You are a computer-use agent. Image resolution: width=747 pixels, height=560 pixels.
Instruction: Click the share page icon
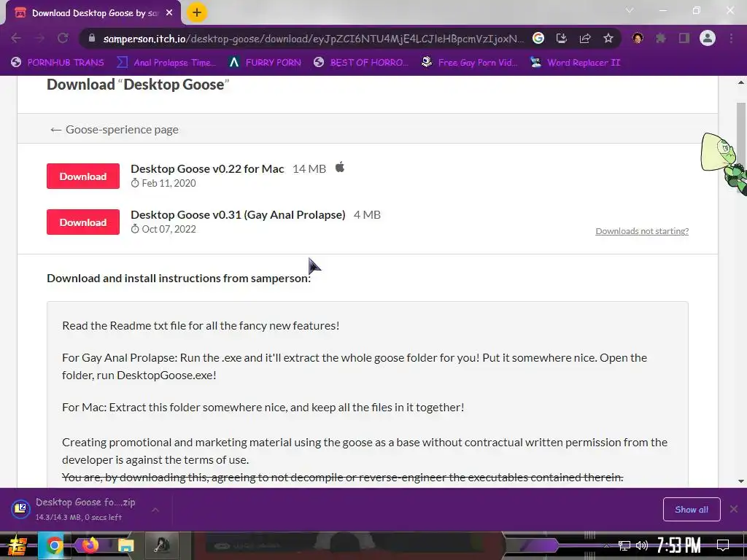pos(585,38)
